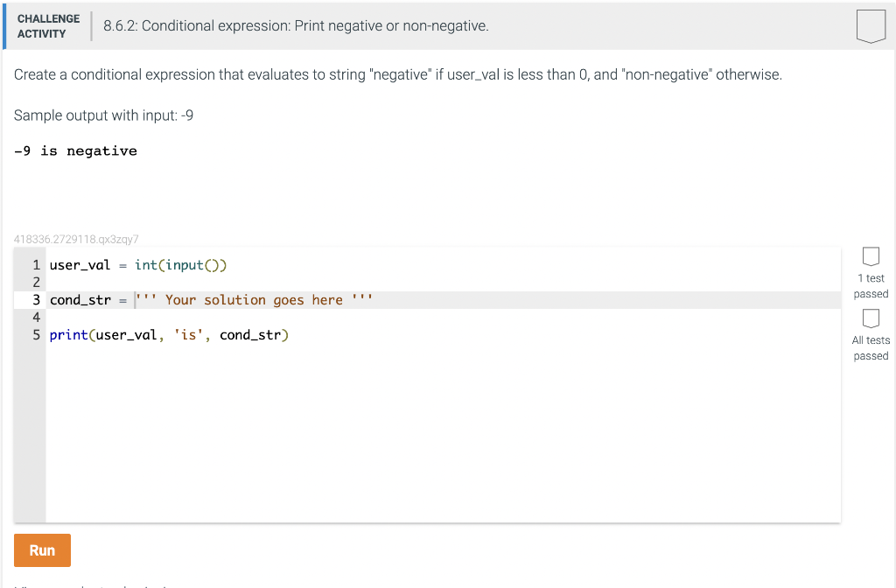Click line number 5 in the editor gutter
The height and width of the screenshot is (588, 896).
point(36,335)
